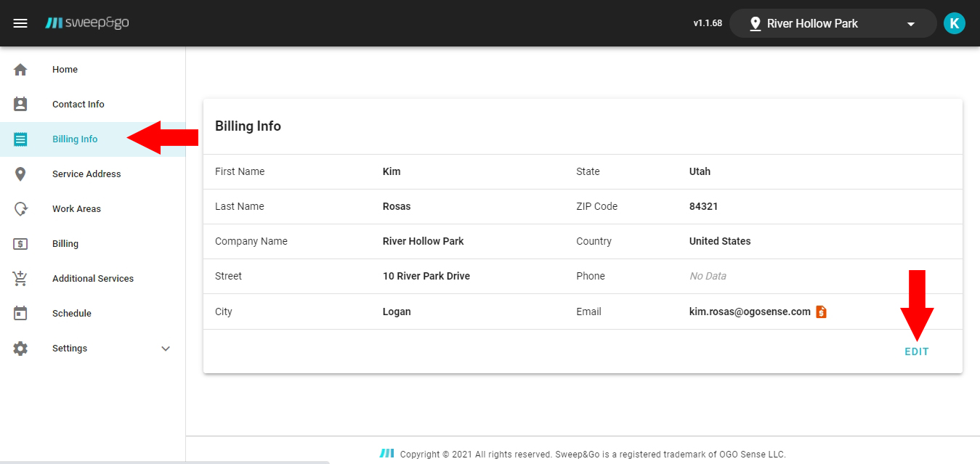Image resolution: width=980 pixels, height=464 pixels.
Task: Click the kim.rosas@ogosense.com email address
Action: (749, 312)
